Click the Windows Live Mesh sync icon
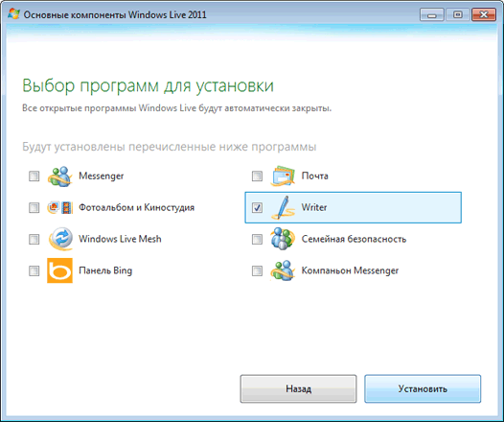 point(60,239)
